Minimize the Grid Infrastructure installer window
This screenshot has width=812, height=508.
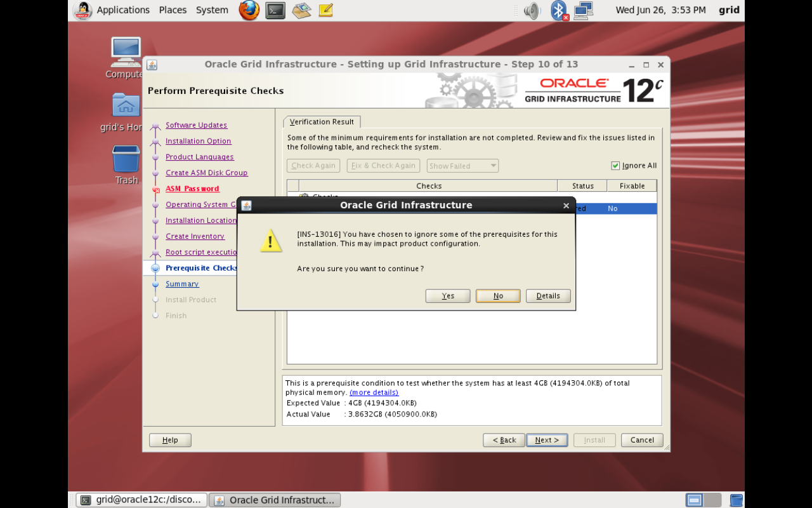click(x=632, y=65)
